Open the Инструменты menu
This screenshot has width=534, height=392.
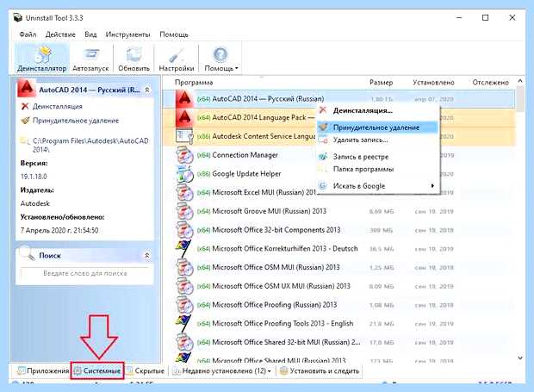127,34
